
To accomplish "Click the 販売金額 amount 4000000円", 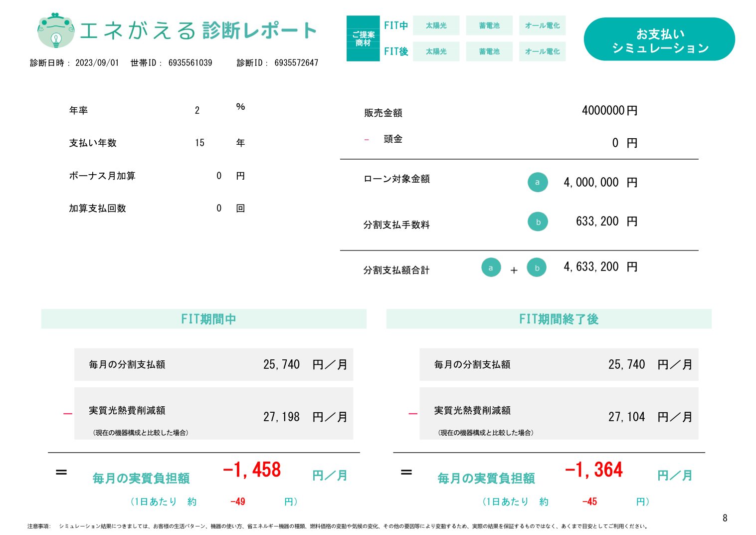I will pos(609,110).
